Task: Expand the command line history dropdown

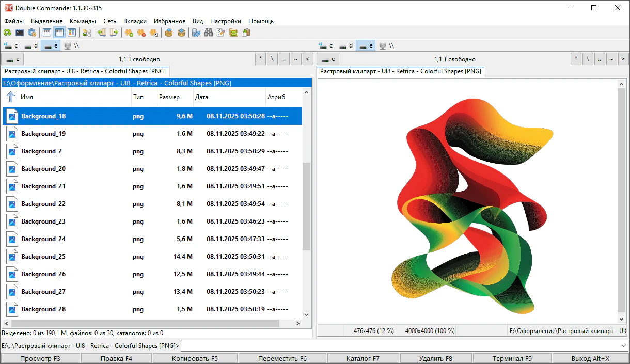Action: coord(624,345)
